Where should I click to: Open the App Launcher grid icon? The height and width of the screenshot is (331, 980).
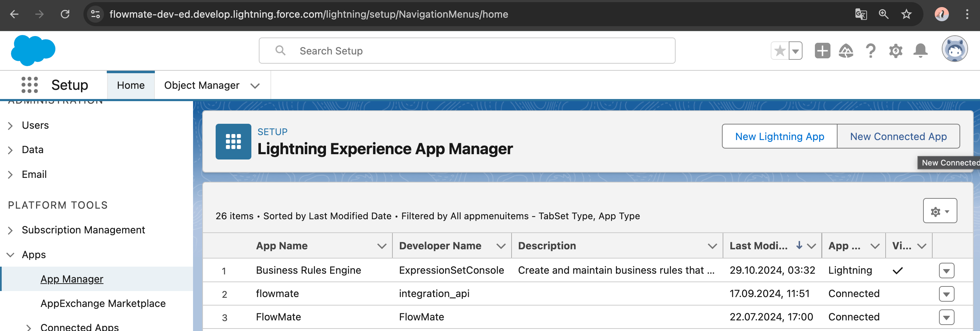(30, 85)
